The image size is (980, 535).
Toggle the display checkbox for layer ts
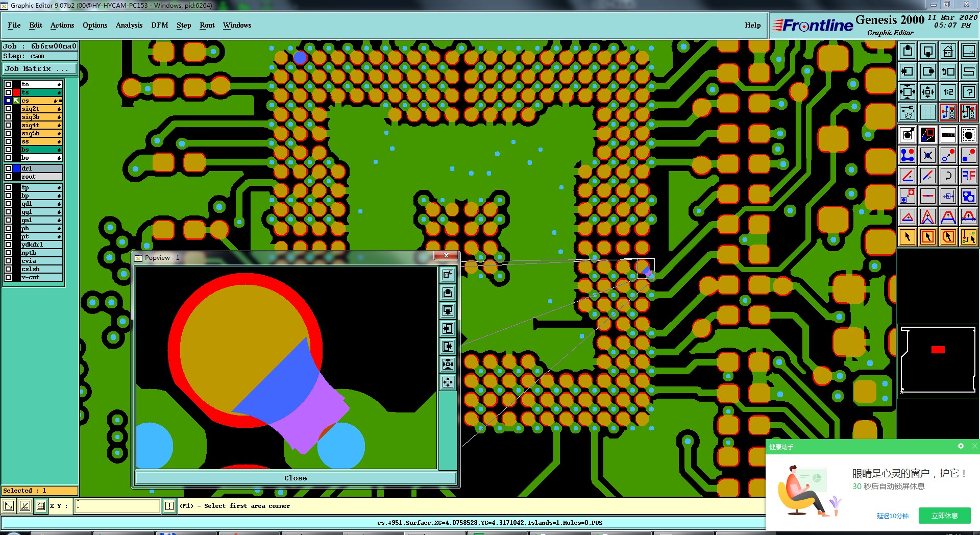click(8, 92)
